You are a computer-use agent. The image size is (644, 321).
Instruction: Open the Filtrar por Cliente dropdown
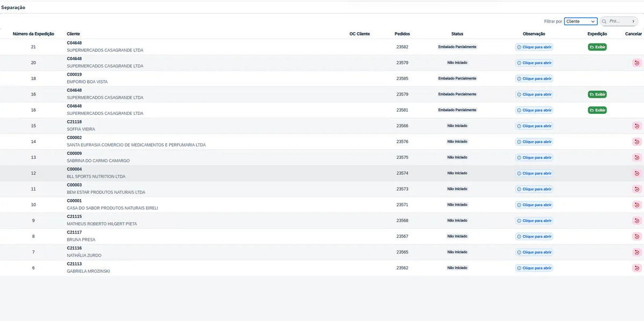pyautogui.click(x=581, y=21)
